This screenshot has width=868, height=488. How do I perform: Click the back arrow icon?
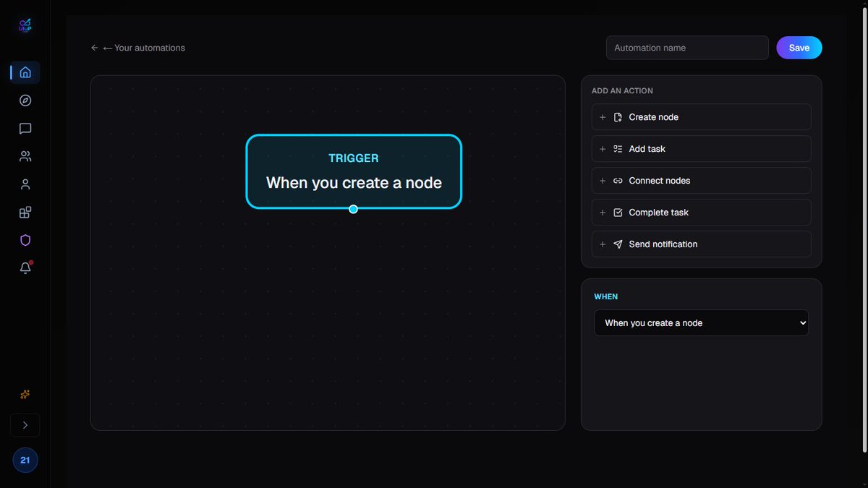click(x=95, y=48)
